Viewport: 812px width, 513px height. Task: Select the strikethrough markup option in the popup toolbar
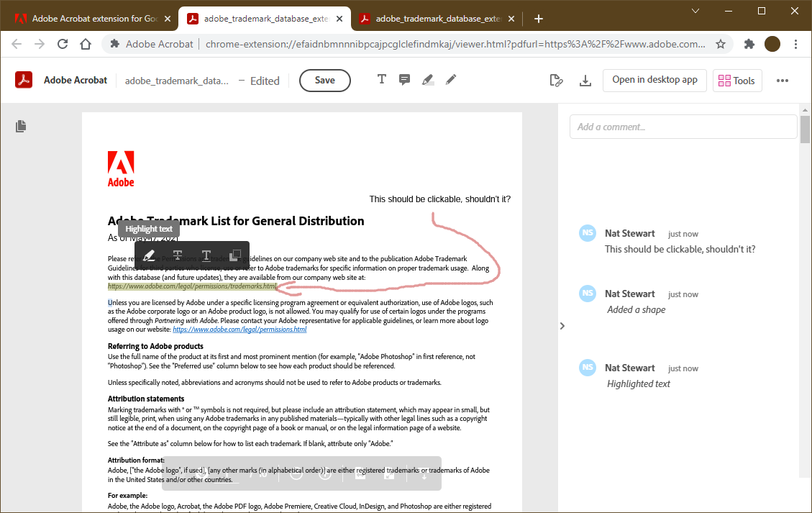(x=177, y=255)
